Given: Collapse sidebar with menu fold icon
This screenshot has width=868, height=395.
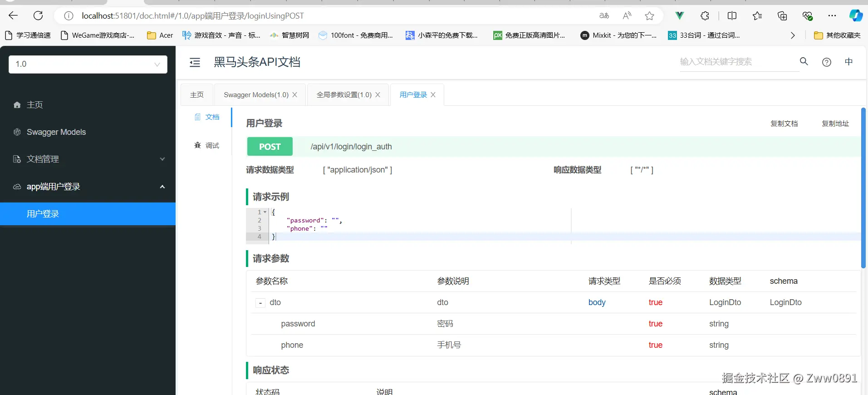Looking at the screenshot, I should coord(195,63).
